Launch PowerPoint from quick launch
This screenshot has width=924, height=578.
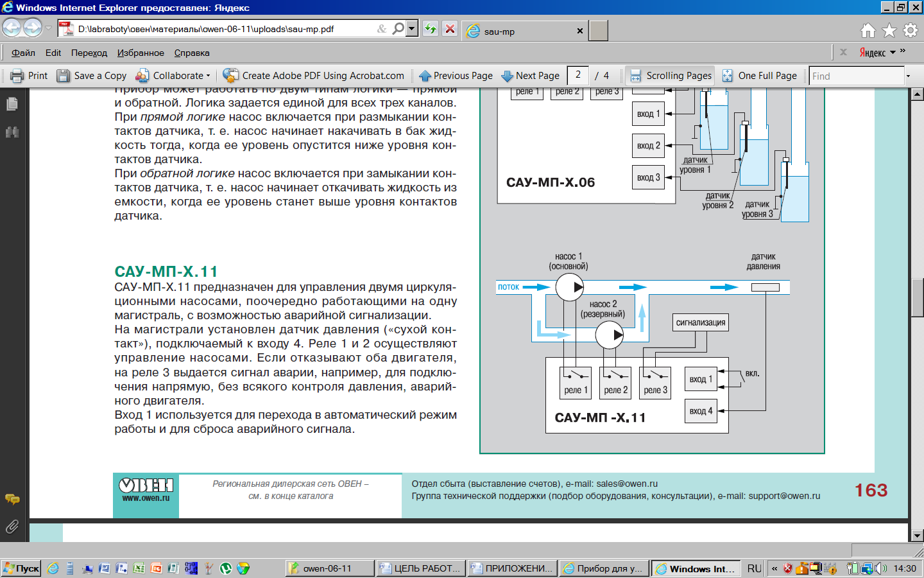156,568
